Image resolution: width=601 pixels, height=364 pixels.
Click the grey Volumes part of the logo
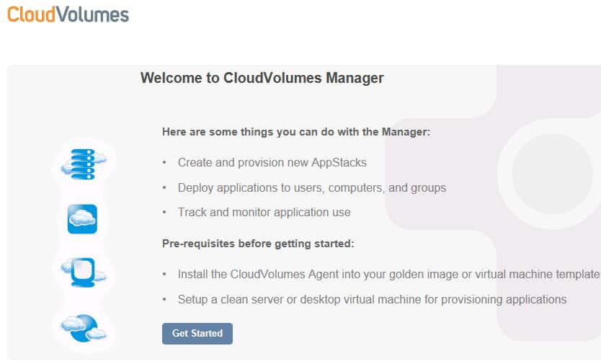(x=93, y=14)
